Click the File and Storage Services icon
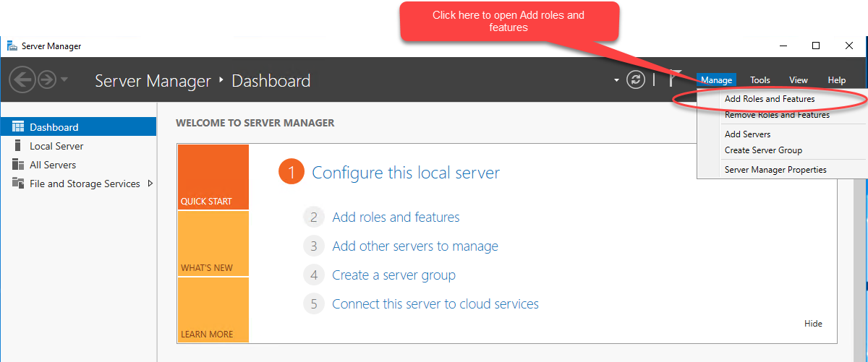868x362 pixels. click(18, 184)
